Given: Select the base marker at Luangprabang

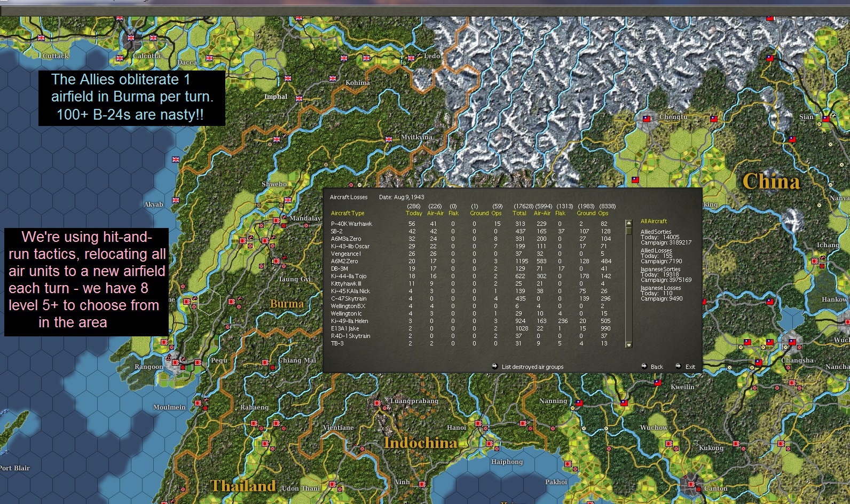Looking at the screenshot, I should [378, 403].
